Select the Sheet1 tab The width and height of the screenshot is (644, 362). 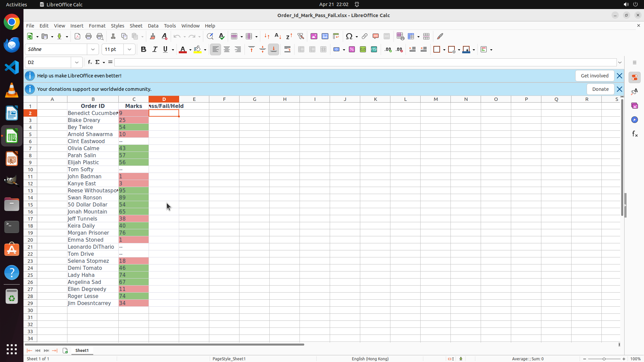[x=82, y=350]
